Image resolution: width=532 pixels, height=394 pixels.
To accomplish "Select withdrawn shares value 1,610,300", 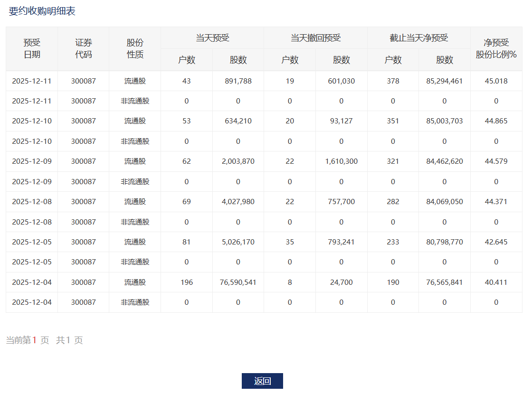I will (342, 161).
